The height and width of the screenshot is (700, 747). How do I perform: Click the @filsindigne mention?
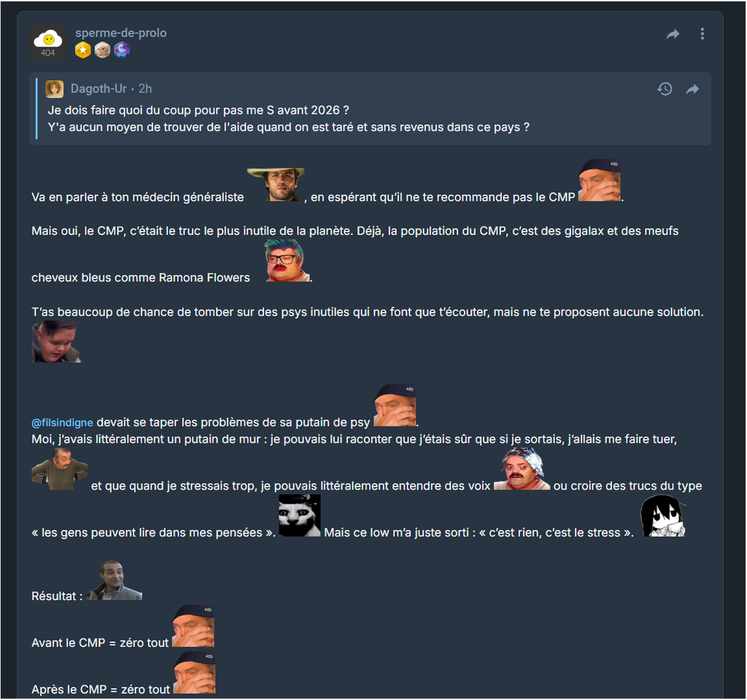[63, 423]
